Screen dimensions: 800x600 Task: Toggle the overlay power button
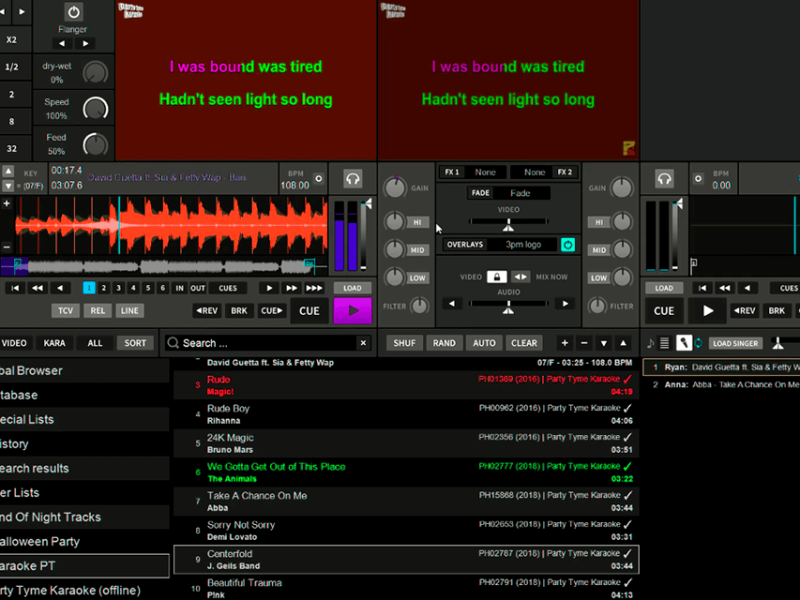coord(568,245)
